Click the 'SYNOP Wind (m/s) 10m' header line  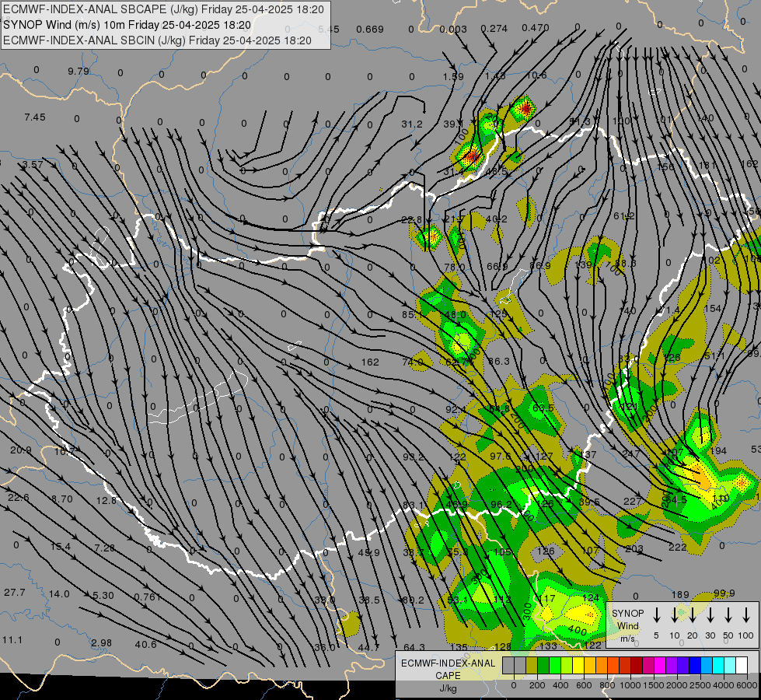(127, 25)
